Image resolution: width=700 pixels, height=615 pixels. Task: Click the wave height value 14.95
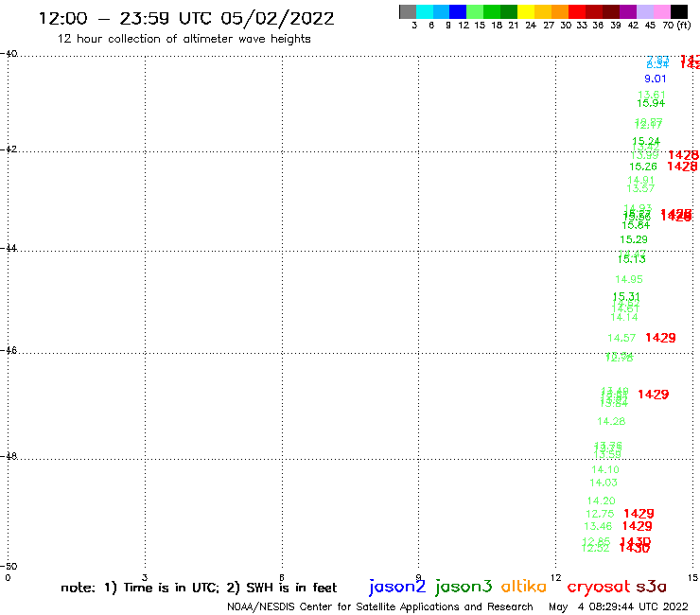628,279
